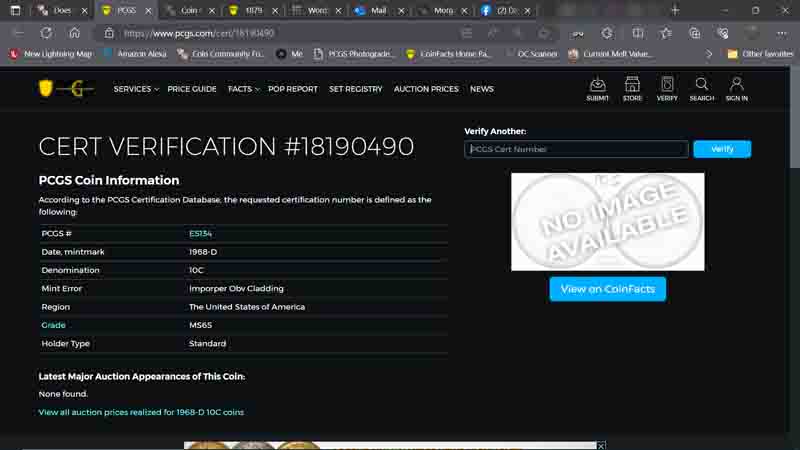Open the tab actions menu icon
Viewport: 800px width, 450px height.
pos(15,10)
